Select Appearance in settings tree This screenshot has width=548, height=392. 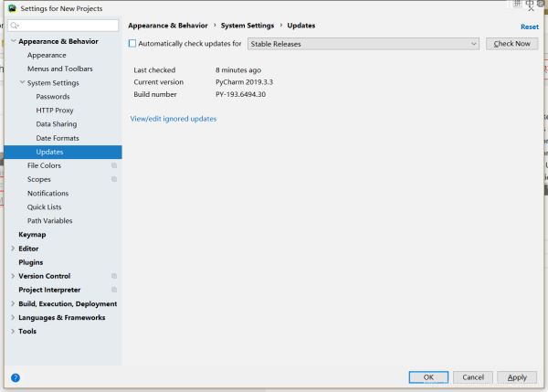click(x=47, y=55)
